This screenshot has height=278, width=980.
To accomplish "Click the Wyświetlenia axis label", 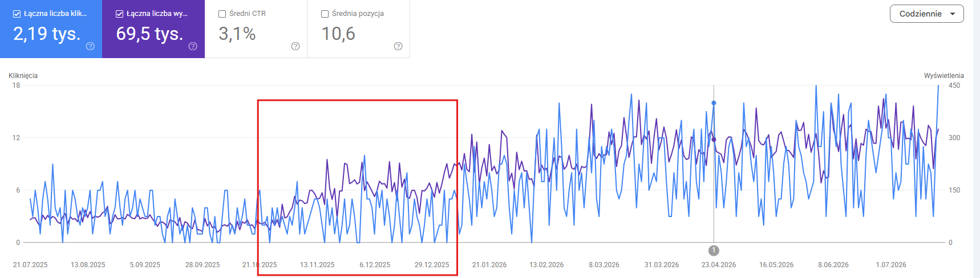I will [x=944, y=76].
